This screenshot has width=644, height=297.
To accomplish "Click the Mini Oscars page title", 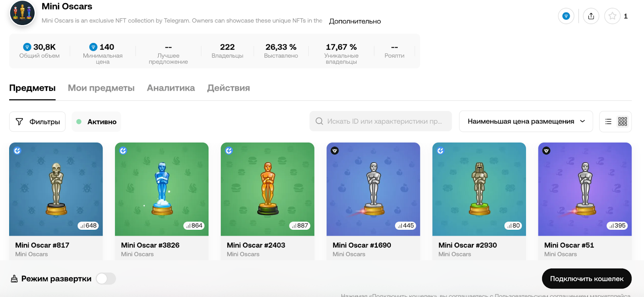I will coord(67,6).
